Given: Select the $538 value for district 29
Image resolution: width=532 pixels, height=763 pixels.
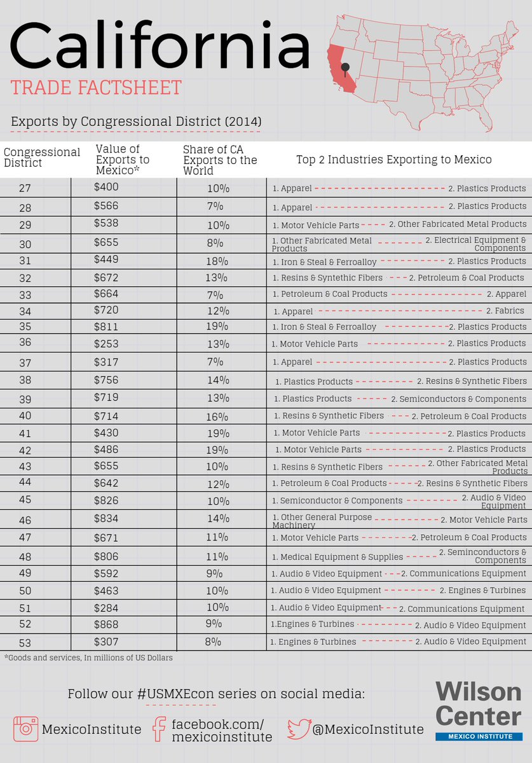Looking at the screenshot, I should click(106, 223).
